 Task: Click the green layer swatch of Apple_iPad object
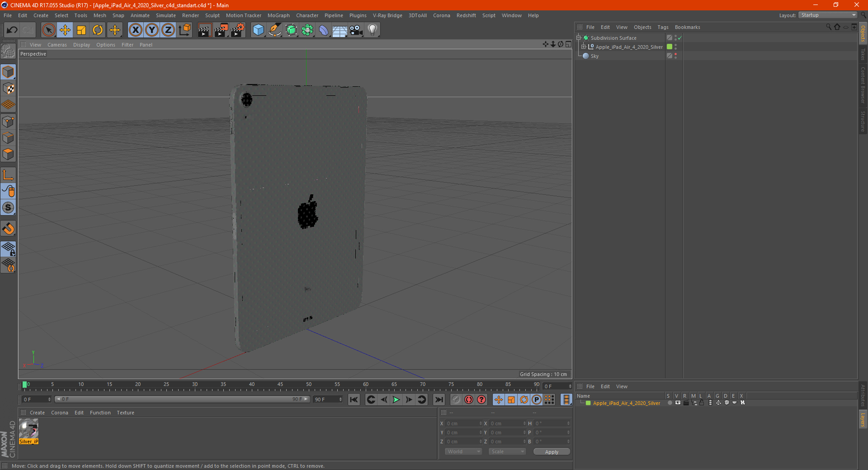(670, 47)
